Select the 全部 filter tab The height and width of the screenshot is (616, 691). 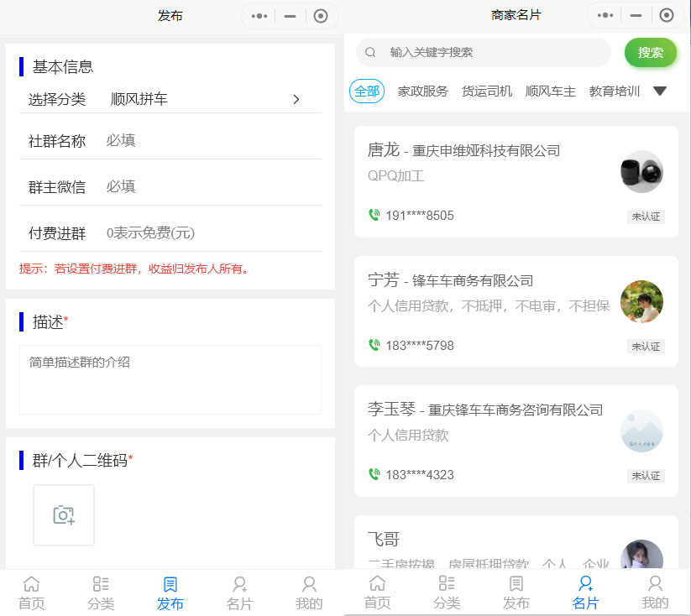[367, 91]
